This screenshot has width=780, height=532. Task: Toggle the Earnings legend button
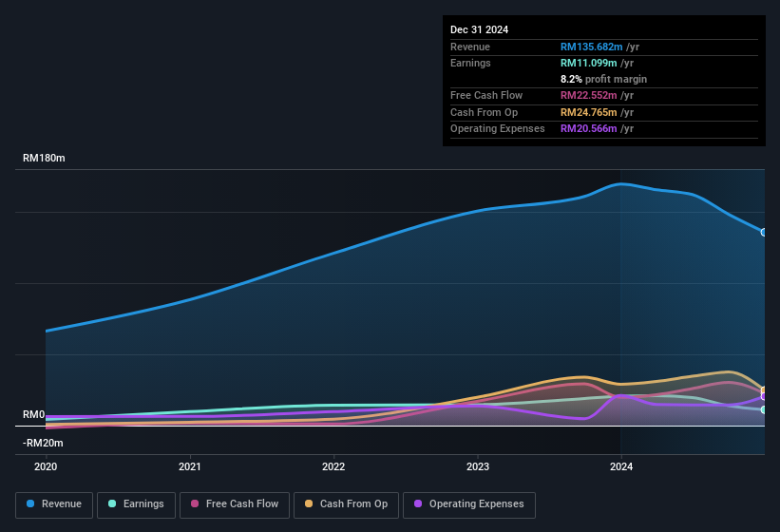[136, 504]
